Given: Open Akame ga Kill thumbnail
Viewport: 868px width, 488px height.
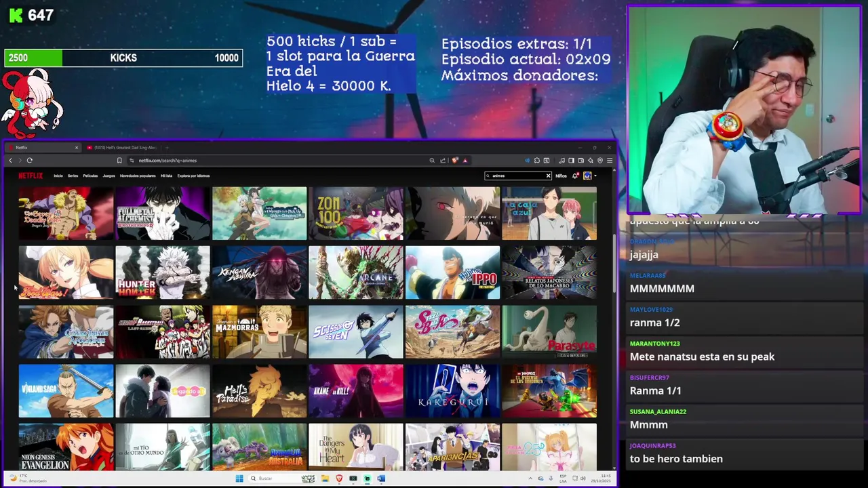Looking at the screenshot, I should tap(356, 391).
